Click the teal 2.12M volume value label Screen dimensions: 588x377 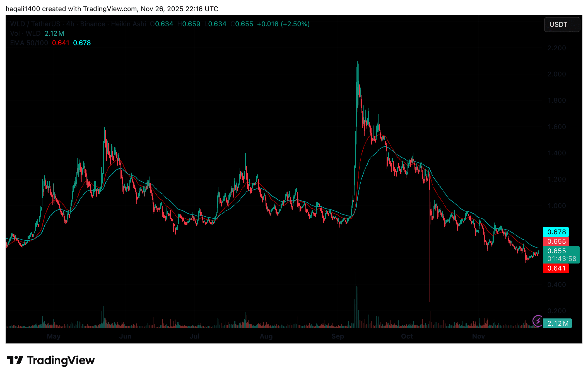[x=557, y=323]
